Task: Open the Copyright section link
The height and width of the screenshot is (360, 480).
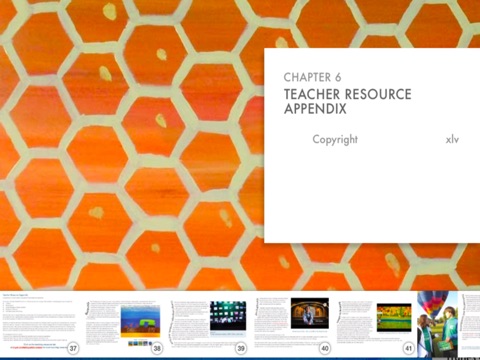Action: click(335, 139)
